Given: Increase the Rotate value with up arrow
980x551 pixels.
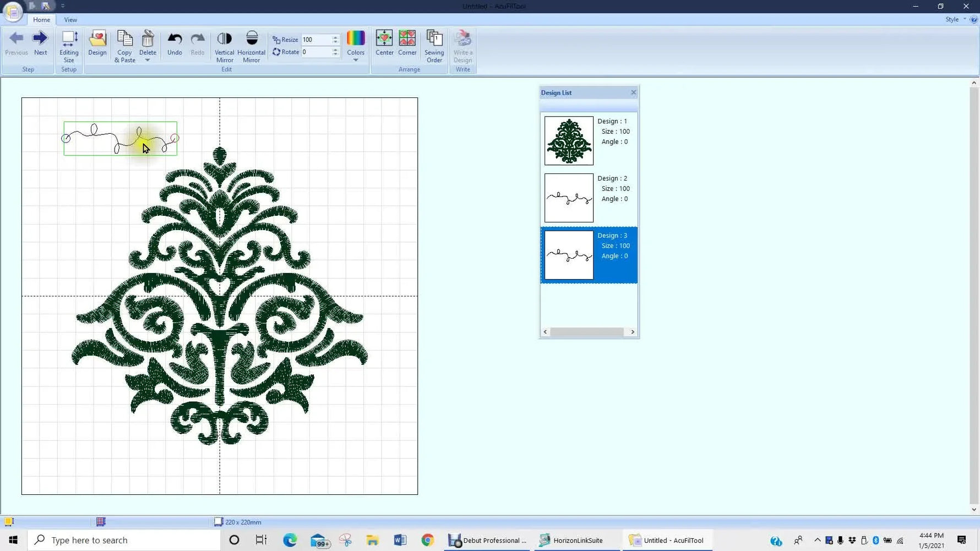Looking at the screenshot, I should pyautogui.click(x=335, y=50).
